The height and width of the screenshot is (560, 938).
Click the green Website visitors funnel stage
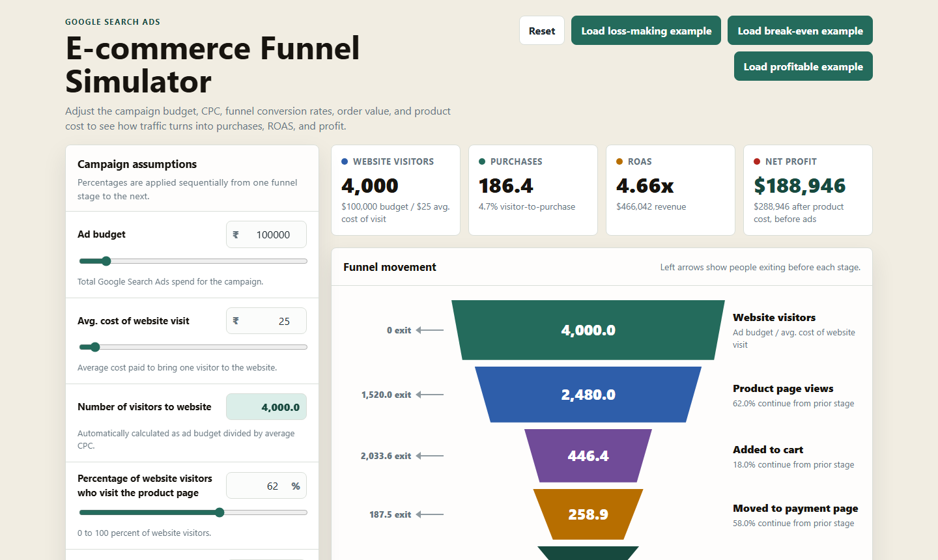[x=588, y=330]
